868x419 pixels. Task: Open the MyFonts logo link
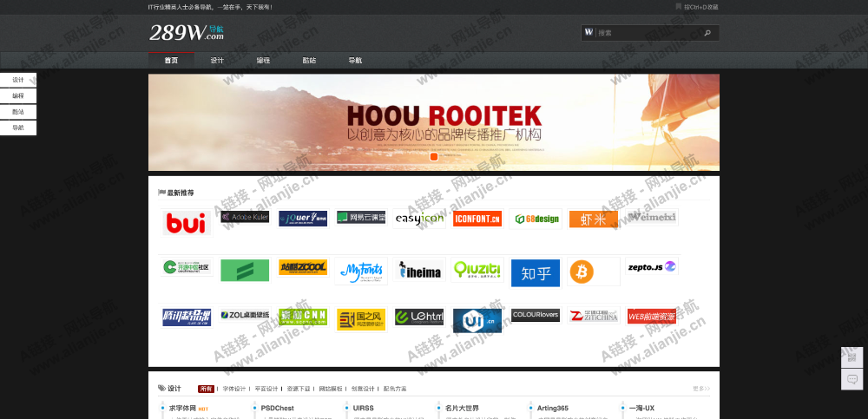click(360, 270)
